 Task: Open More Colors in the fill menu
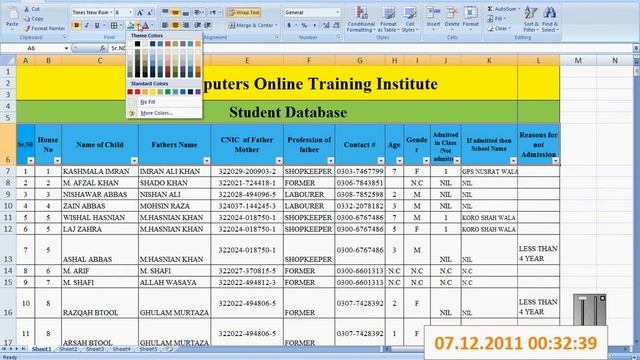pos(164,113)
